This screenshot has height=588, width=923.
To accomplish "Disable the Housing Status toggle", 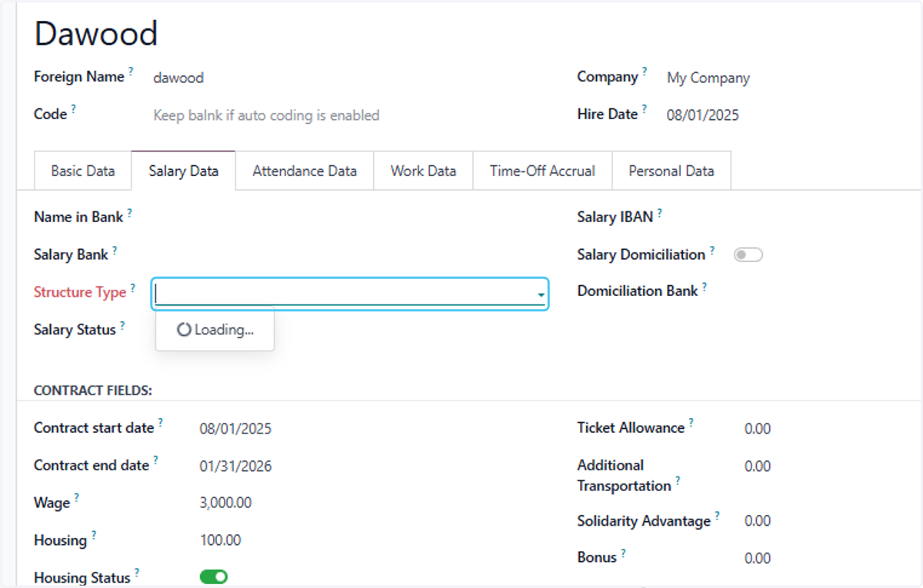I will (x=214, y=576).
